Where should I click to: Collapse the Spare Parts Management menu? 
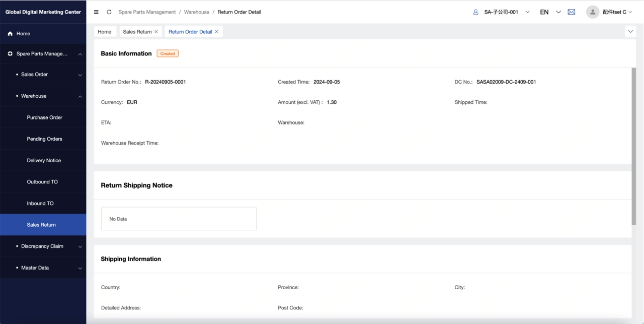(x=80, y=54)
